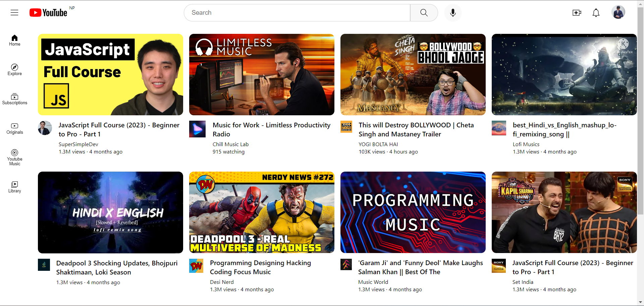This screenshot has height=306, width=644.
Task: Play the Limitless Music thumbnail video
Action: tap(262, 75)
